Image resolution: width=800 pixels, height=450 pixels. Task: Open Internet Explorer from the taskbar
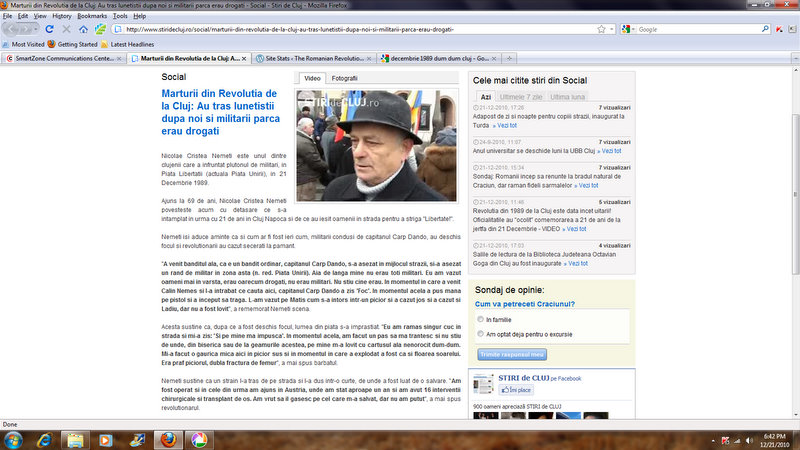click(46, 438)
